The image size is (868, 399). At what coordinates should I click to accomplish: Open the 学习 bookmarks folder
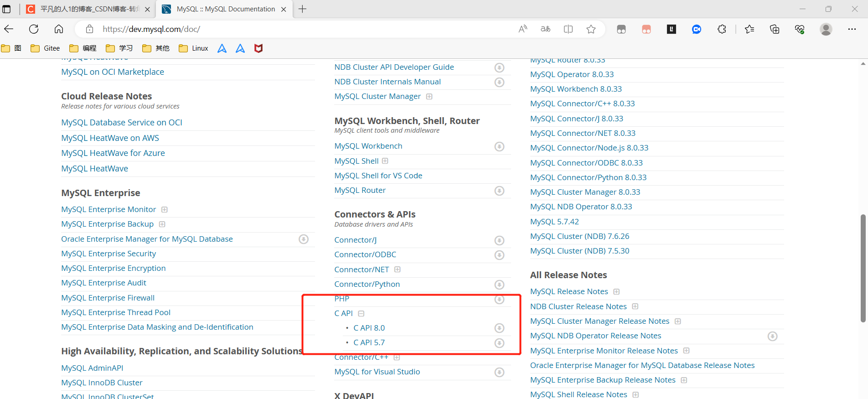(119, 48)
